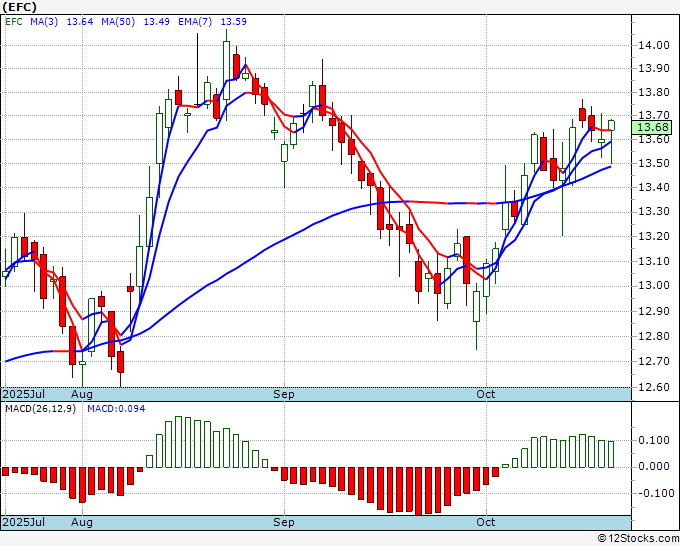Click the MACD(26,12,9) indicator label
This screenshot has height=546, width=680.
click(40, 409)
